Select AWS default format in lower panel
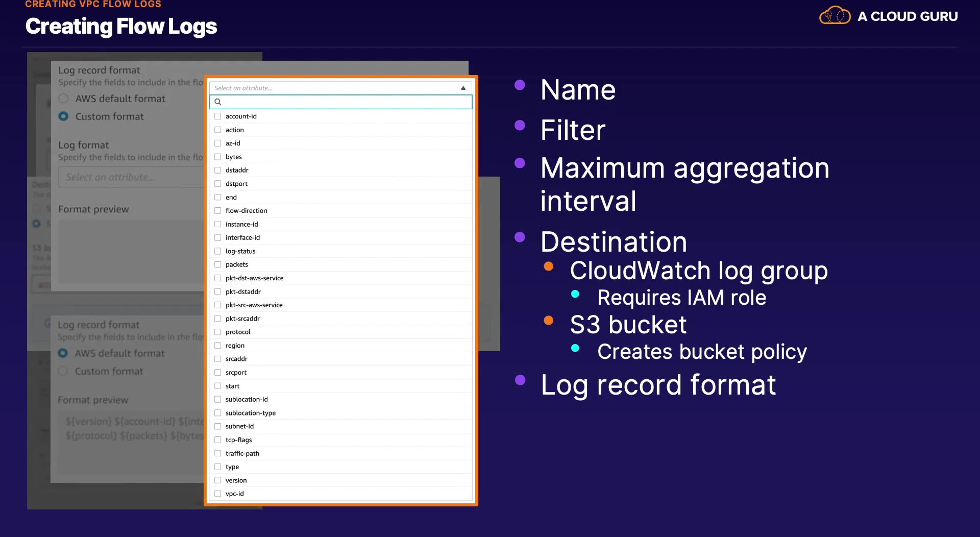The height and width of the screenshot is (537, 980). pos(63,353)
